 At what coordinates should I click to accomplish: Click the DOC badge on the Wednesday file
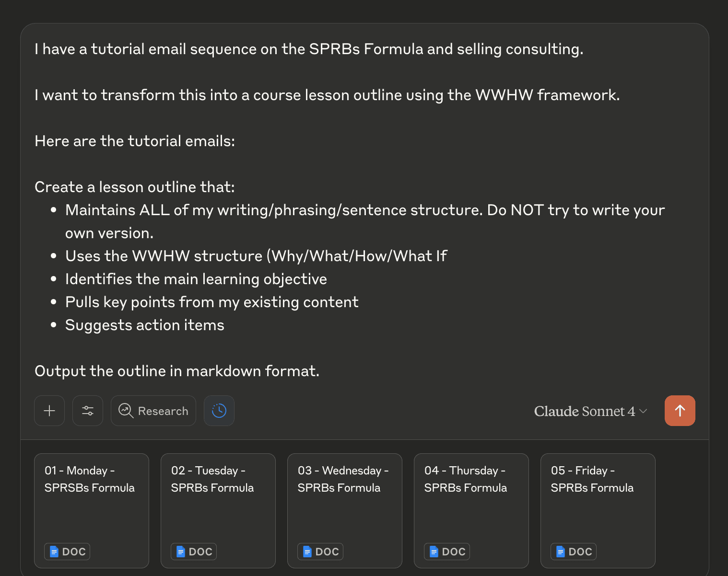click(320, 552)
